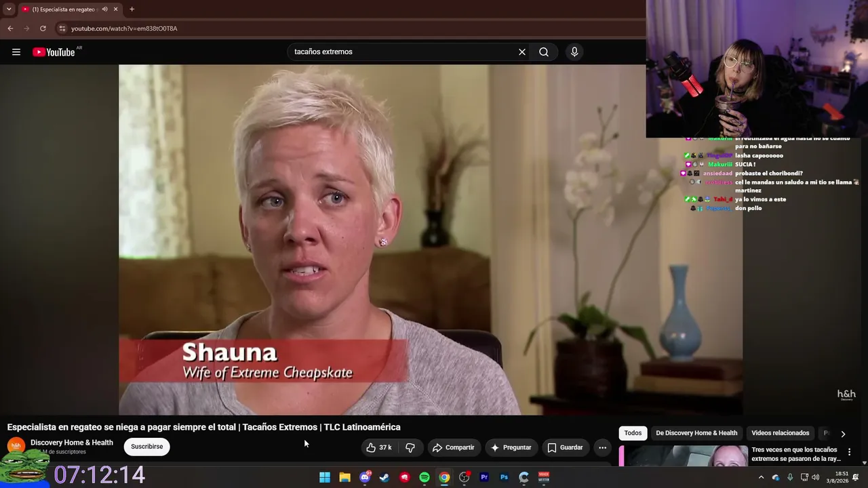Subscribe using the Suscribirse button

click(x=146, y=447)
